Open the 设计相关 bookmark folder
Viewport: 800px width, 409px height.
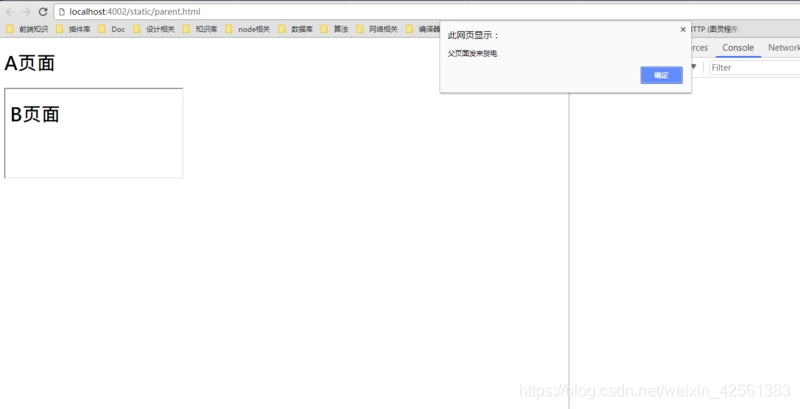click(x=154, y=29)
